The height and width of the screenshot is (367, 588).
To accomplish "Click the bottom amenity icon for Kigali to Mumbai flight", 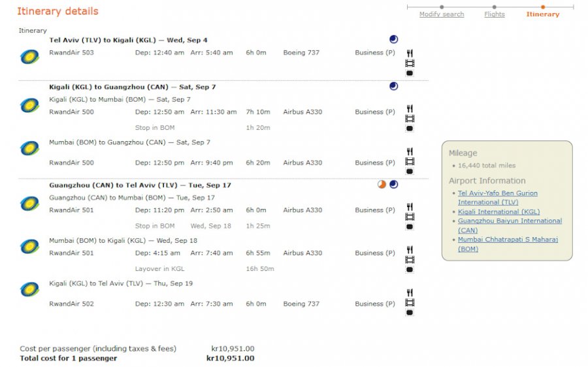I will 410,129.
